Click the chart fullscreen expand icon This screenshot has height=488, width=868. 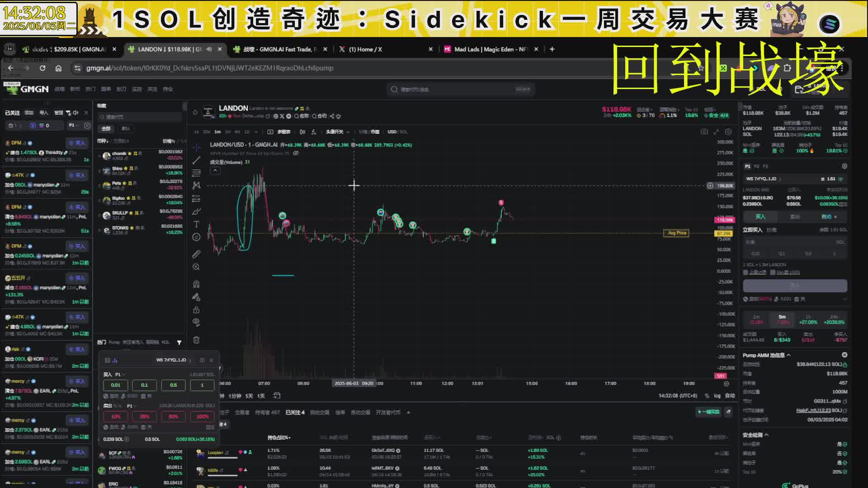(716, 131)
